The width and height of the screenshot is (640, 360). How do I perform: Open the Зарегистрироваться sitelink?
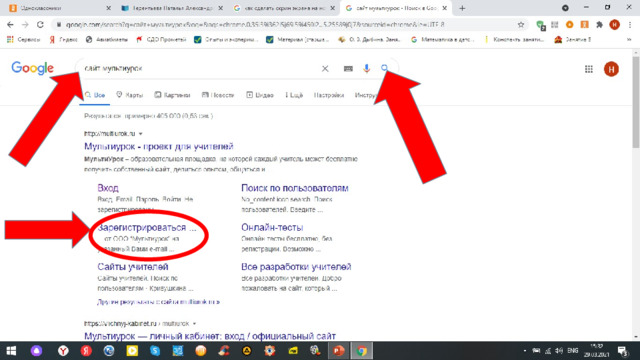(147, 227)
